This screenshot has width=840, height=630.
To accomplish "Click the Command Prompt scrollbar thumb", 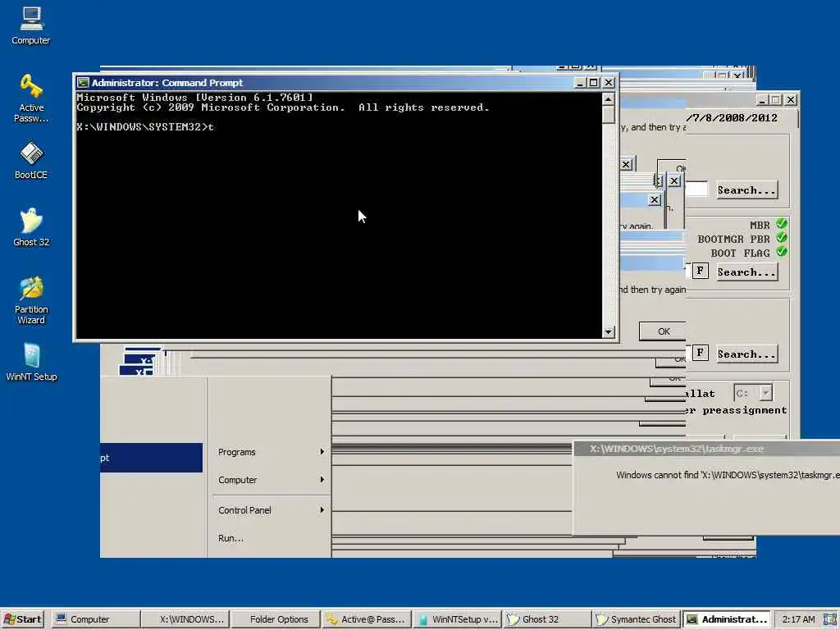I will (608, 115).
